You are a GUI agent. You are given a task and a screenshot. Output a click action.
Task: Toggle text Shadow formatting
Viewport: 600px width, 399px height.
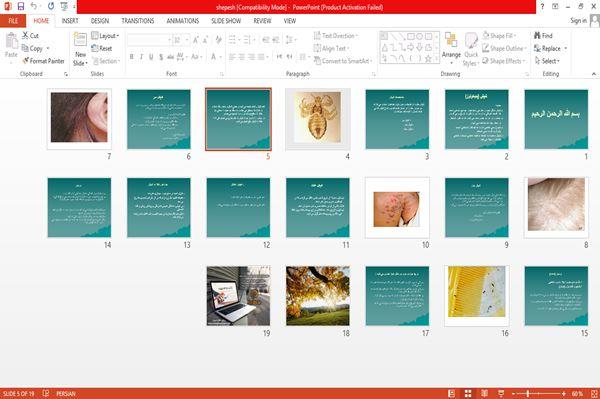[161, 57]
